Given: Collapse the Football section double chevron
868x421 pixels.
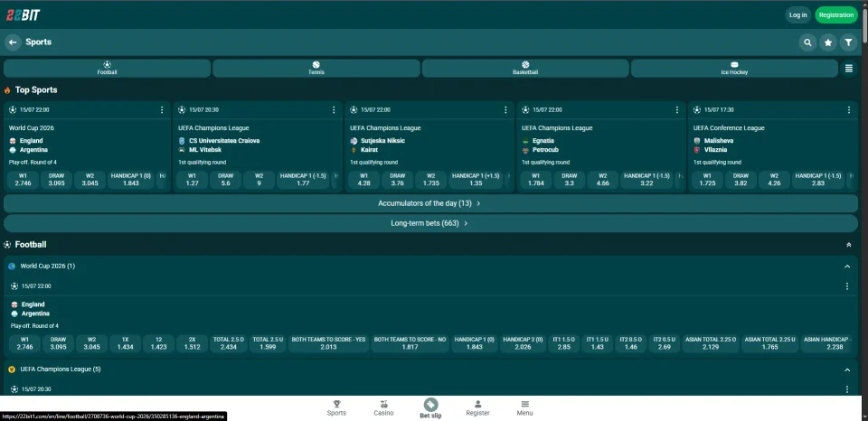Looking at the screenshot, I should [849, 245].
